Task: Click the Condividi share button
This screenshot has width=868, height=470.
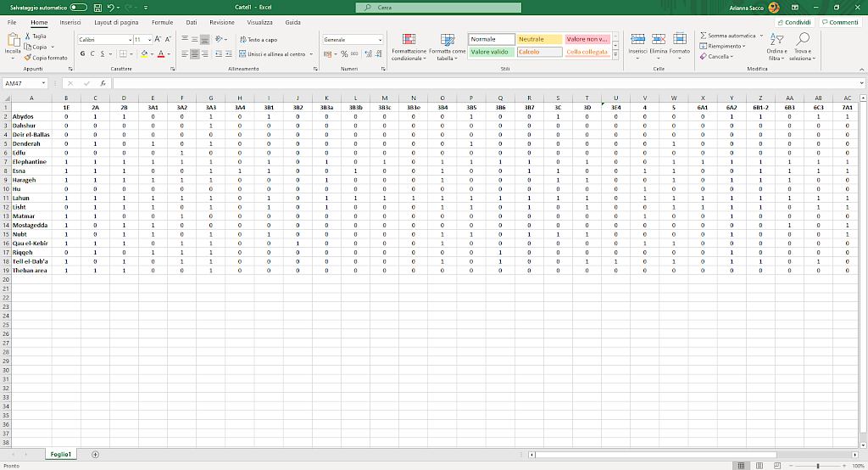Action: tap(794, 22)
